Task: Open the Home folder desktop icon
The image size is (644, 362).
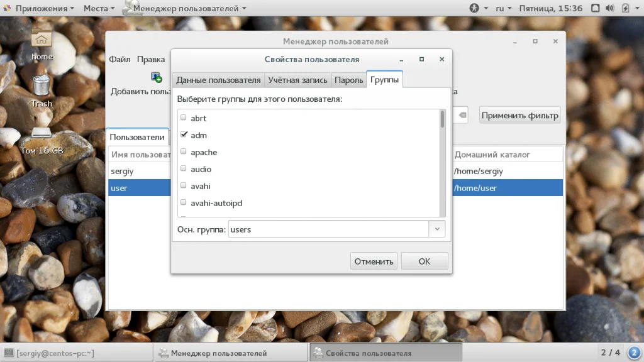Action: [42, 42]
